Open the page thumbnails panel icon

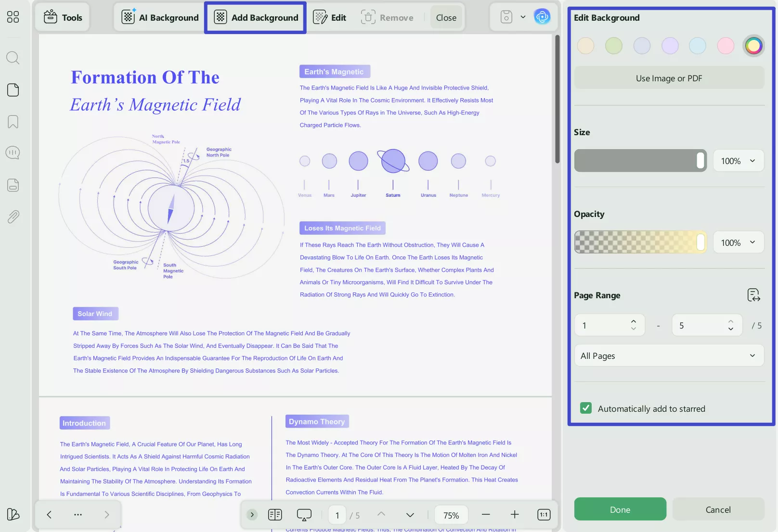coord(13,90)
